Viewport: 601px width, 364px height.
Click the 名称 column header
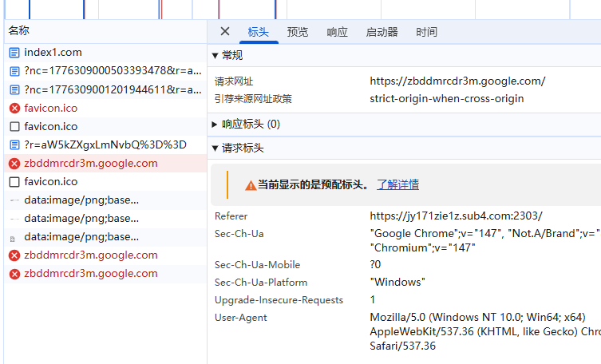[x=19, y=31]
